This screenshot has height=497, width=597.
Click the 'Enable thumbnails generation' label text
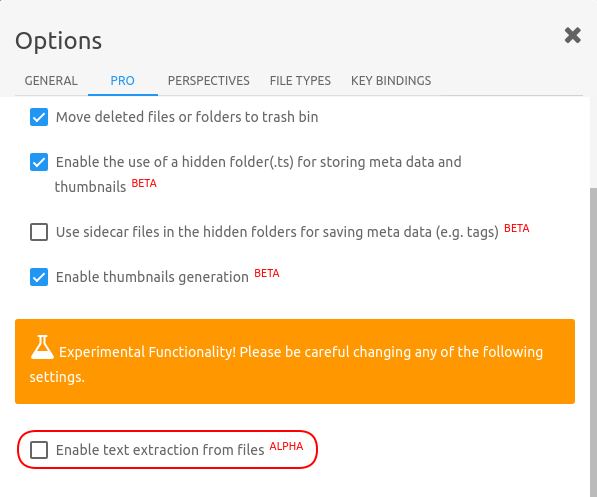tap(152, 277)
